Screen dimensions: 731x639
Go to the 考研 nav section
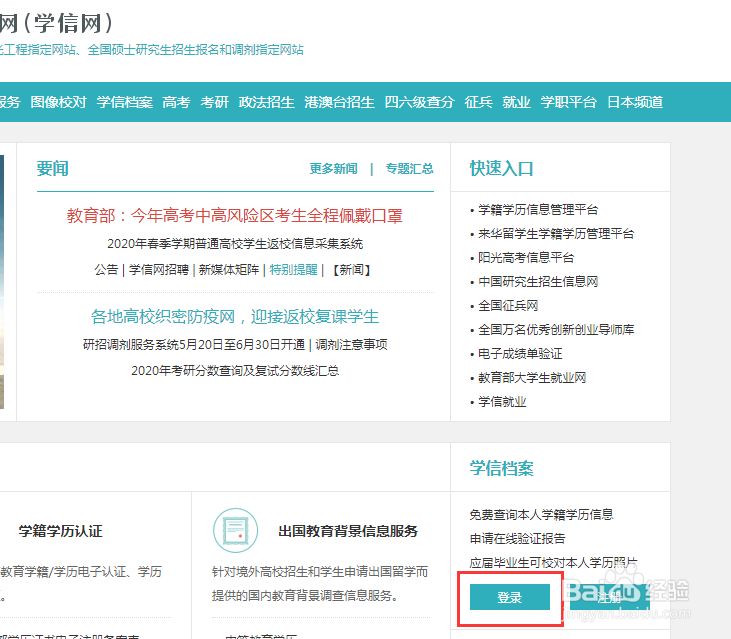pos(214,102)
